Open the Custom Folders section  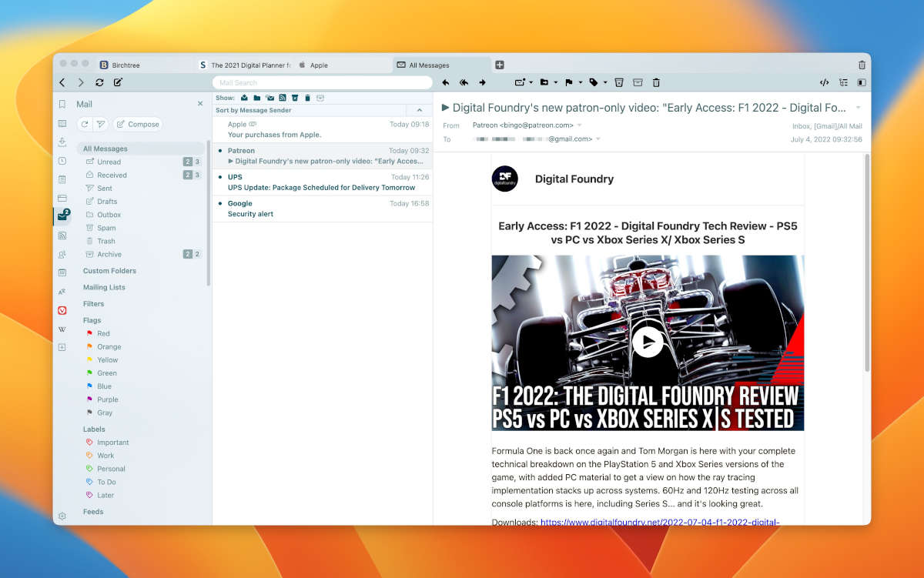pos(109,271)
